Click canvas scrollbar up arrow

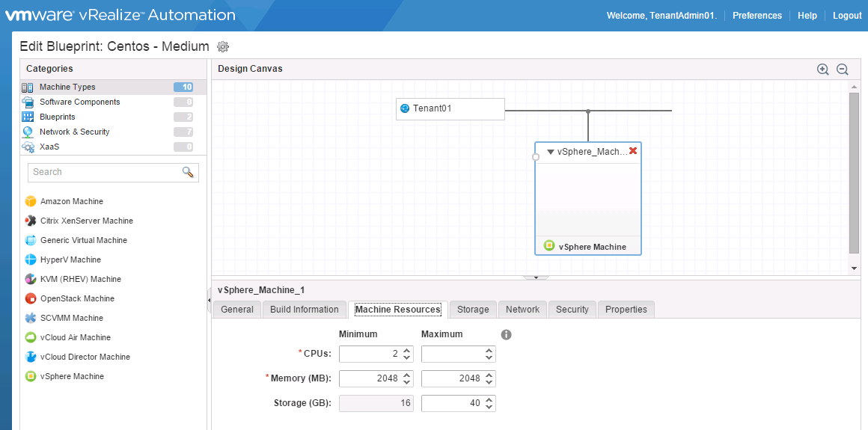[x=855, y=87]
